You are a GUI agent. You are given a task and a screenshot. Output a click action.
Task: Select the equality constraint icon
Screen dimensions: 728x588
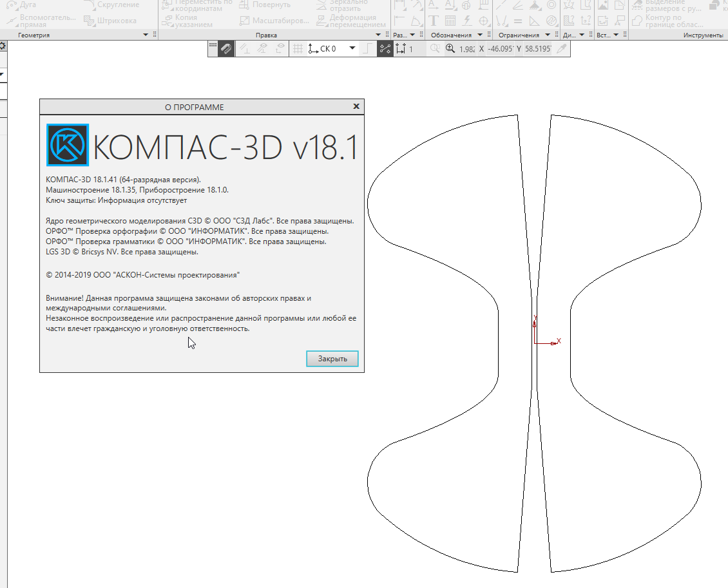518,21
